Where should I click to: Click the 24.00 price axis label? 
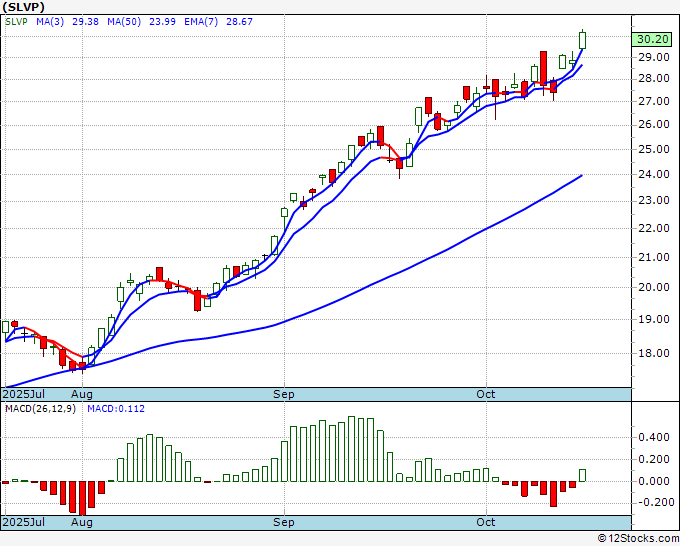click(654, 174)
